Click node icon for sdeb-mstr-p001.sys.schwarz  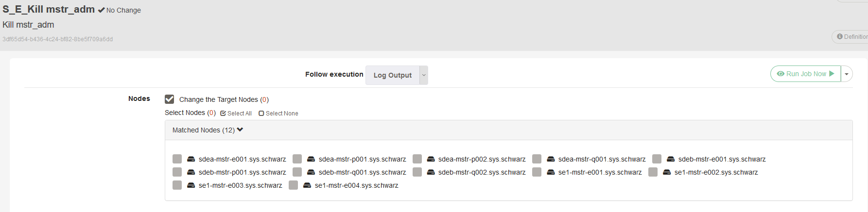pyautogui.click(x=191, y=172)
